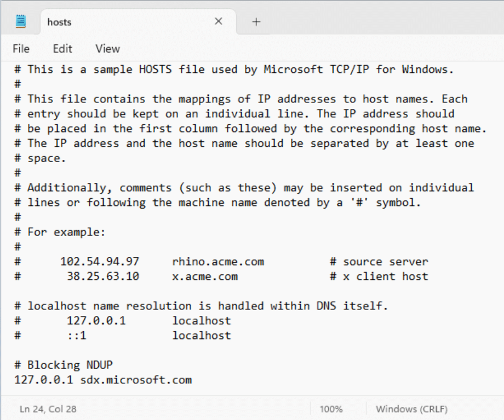Add a new tab with plus icon
Screen dimensions: 504x420
click(x=256, y=22)
